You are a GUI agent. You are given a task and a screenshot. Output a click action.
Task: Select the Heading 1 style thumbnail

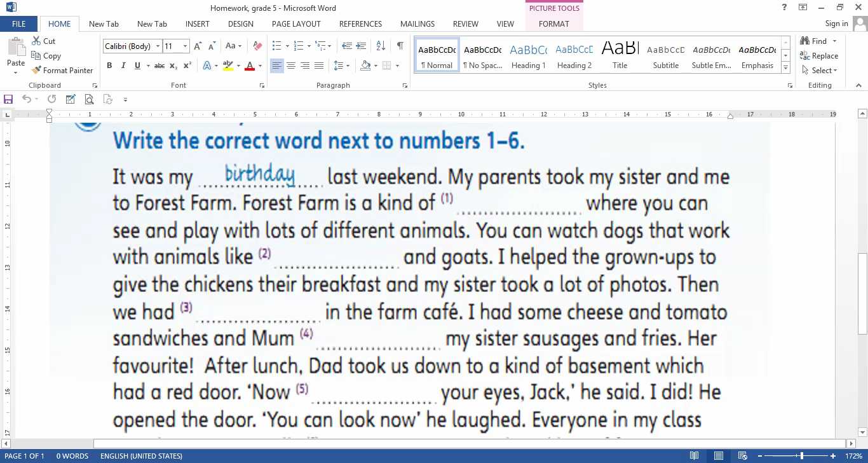point(528,56)
